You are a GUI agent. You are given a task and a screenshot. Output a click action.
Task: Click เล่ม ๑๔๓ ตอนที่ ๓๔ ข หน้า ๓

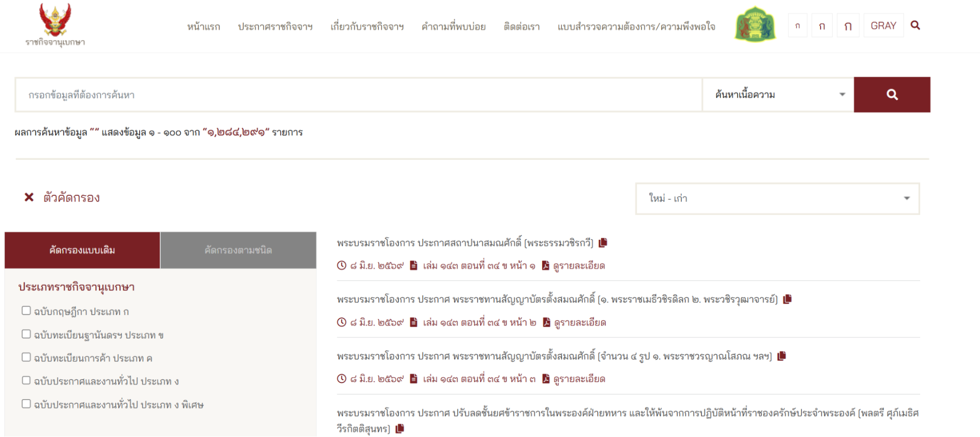coord(479,379)
